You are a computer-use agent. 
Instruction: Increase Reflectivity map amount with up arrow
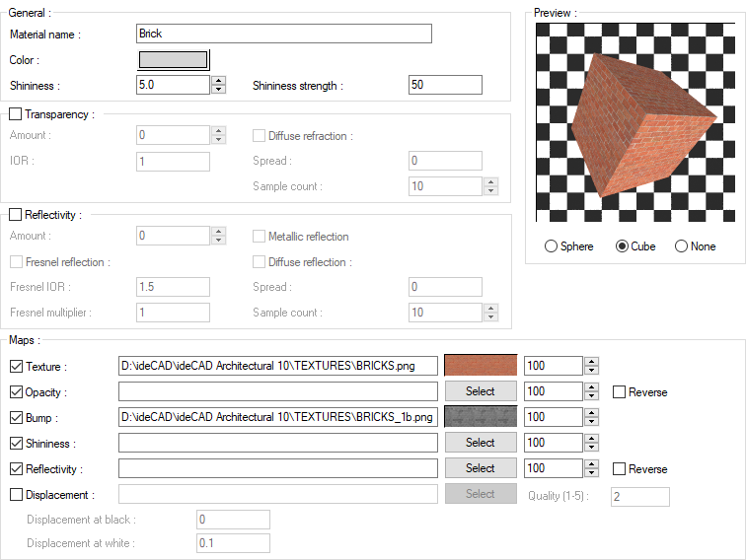(x=591, y=463)
